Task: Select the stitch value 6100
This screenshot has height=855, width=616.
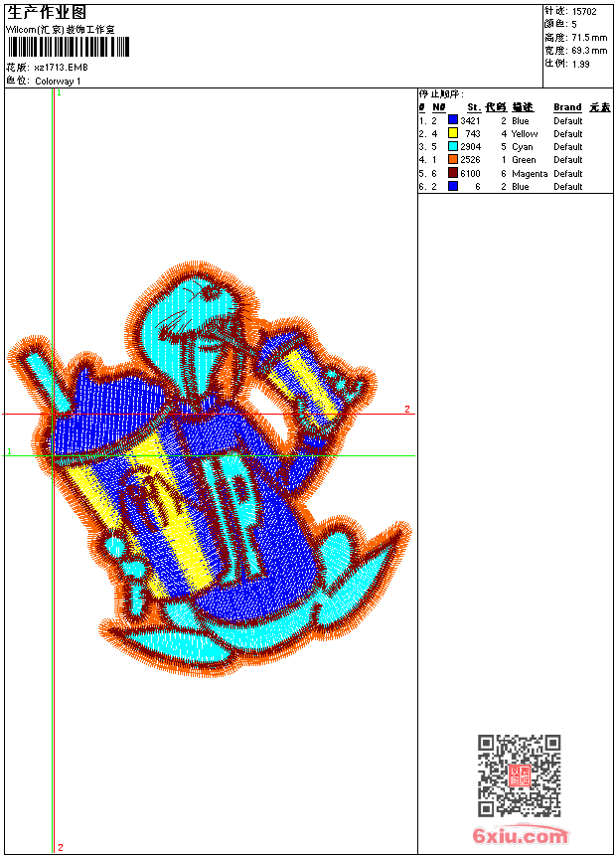Action: click(x=470, y=174)
